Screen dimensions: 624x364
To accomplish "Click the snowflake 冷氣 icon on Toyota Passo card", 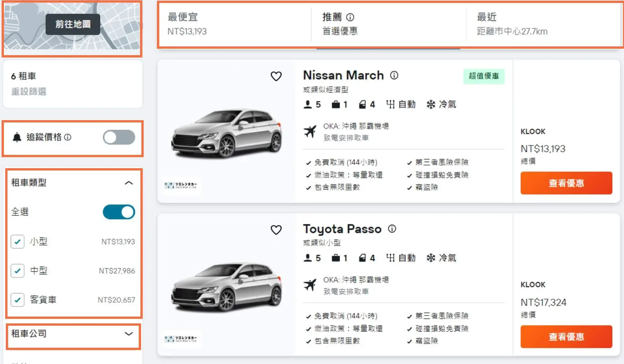I will coord(431,258).
